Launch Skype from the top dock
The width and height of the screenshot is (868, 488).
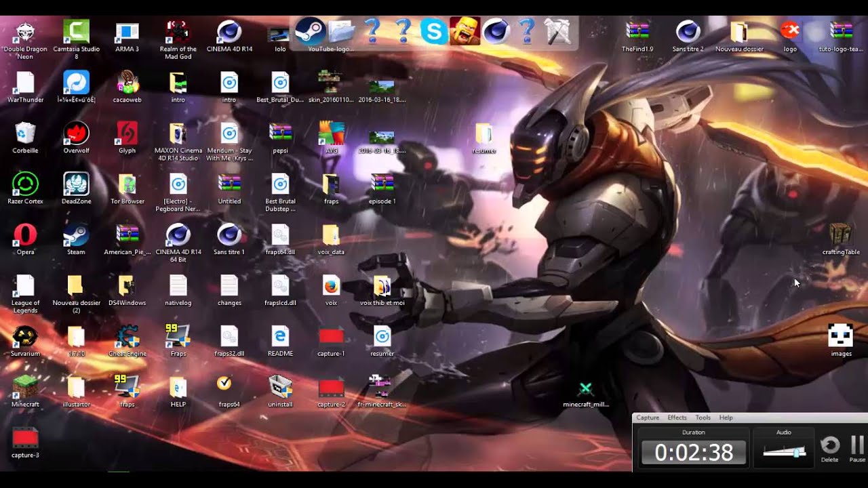click(x=433, y=31)
